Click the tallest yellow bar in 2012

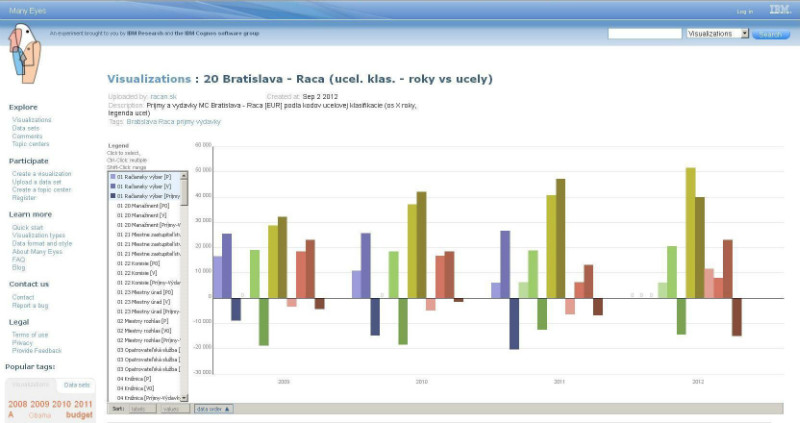click(x=690, y=232)
